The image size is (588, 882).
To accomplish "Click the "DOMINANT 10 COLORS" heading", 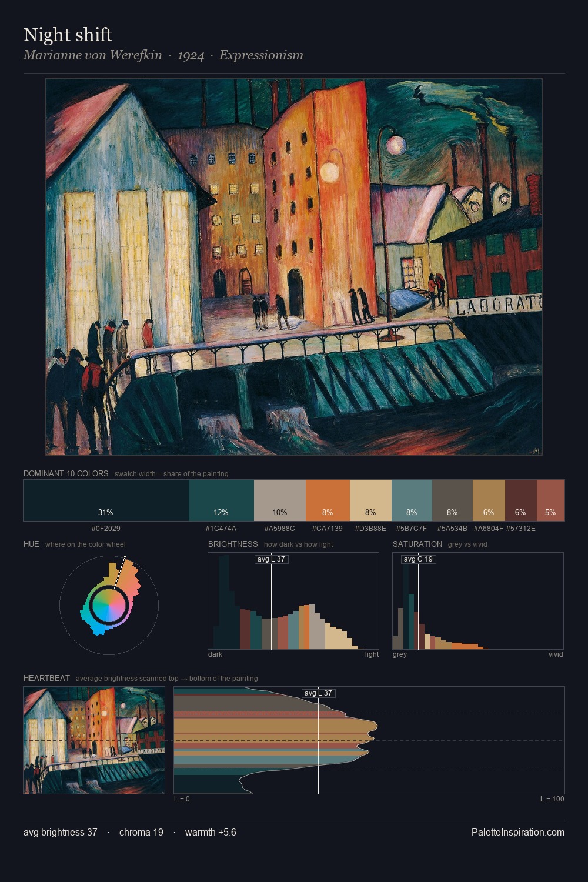I will click(66, 473).
